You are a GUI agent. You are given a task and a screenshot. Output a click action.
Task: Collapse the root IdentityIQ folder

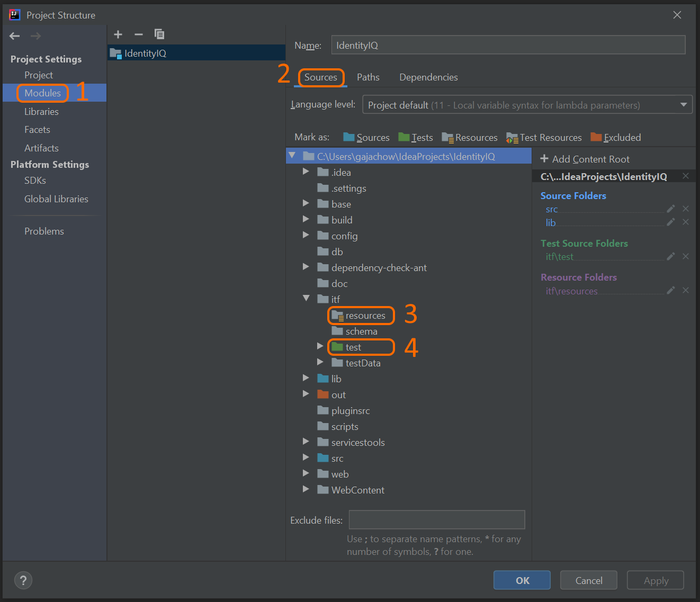(x=292, y=156)
